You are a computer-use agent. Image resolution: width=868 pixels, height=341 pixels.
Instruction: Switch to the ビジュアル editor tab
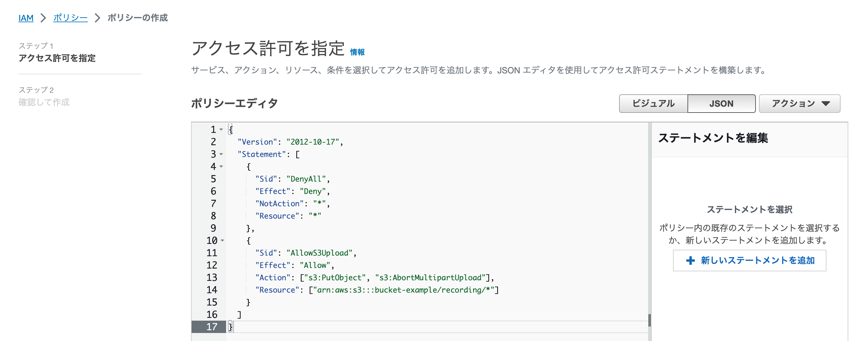point(653,103)
